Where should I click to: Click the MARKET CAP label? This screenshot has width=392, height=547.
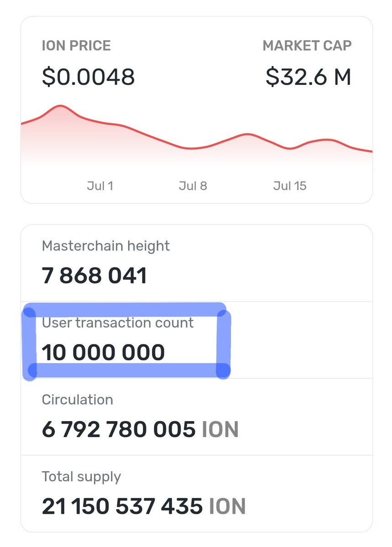click(x=307, y=46)
